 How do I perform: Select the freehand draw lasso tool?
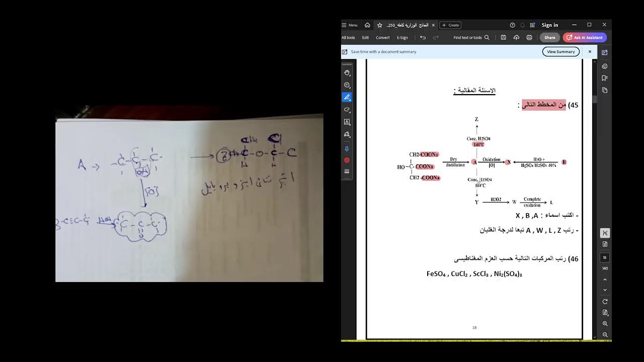coord(347,110)
